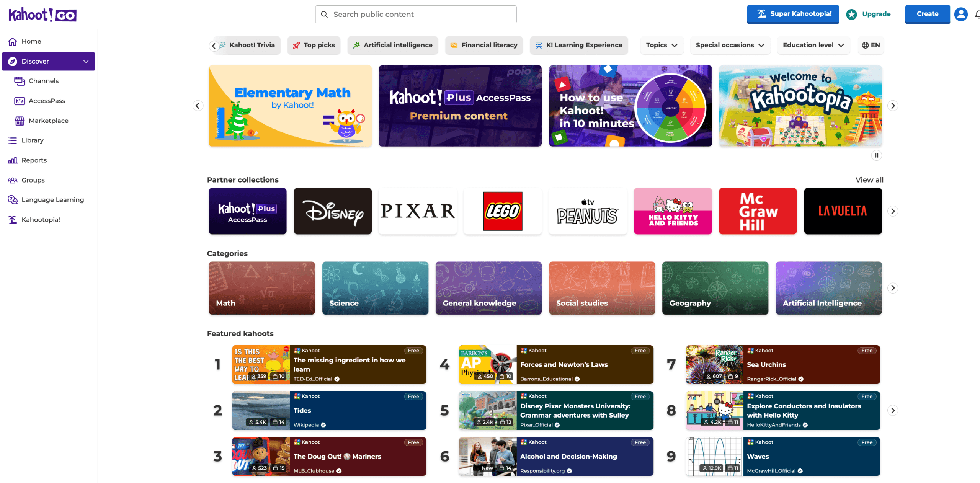Open The Doug Out! Mariners kahoot
Image resolution: width=980 pixels, height=483 pixels.
329,456
